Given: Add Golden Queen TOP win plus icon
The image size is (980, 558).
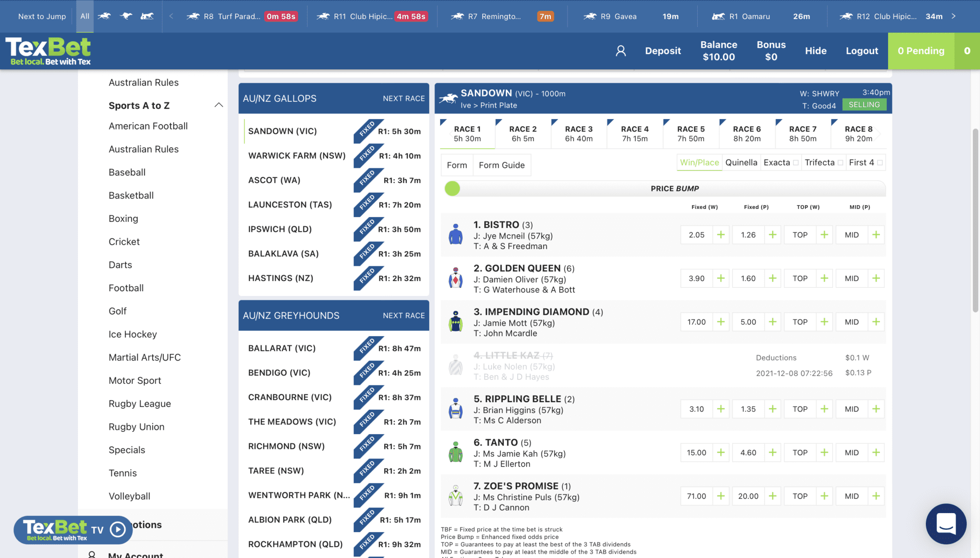Looking at the screenshot, I should [x=824, y=278].
